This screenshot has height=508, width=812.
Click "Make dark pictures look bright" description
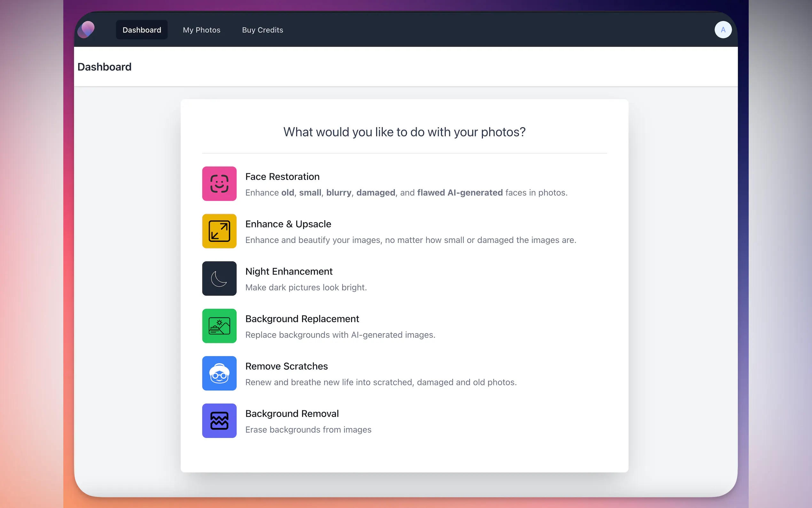pyautogui.click(x=306, y=288)
